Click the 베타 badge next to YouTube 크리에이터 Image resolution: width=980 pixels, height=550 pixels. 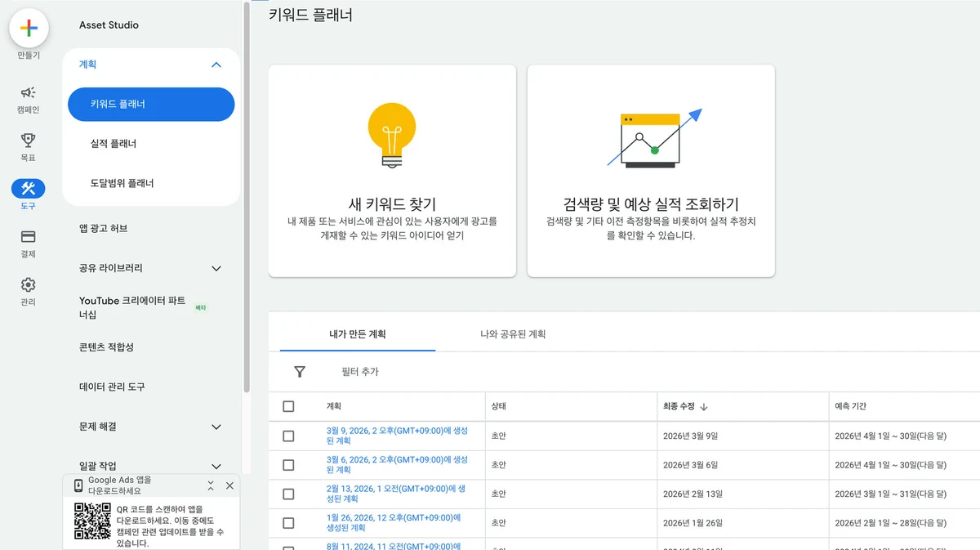pos(200,308)
